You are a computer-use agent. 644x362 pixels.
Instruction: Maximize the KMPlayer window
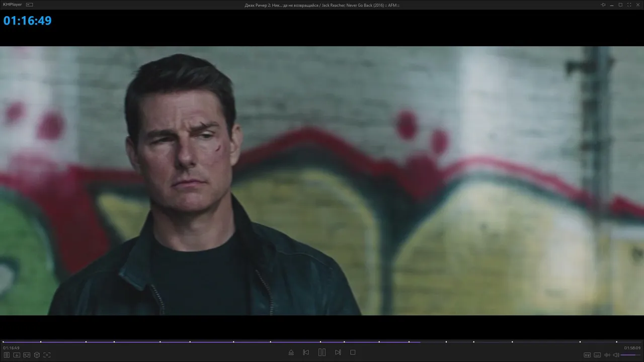[x=620, y=5]
